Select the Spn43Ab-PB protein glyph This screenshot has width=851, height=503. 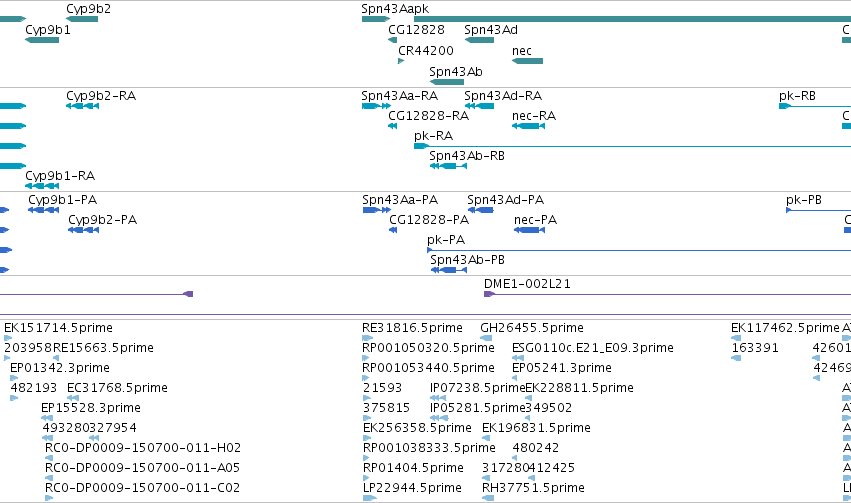tap(449, 270)
